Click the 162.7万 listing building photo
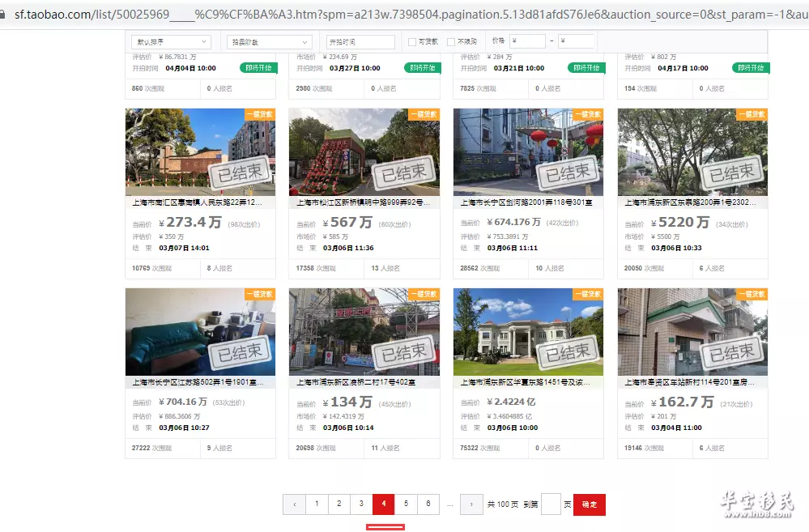Viewport: 809px width, 532px height. pyautogui.click(x=692, y=332)
